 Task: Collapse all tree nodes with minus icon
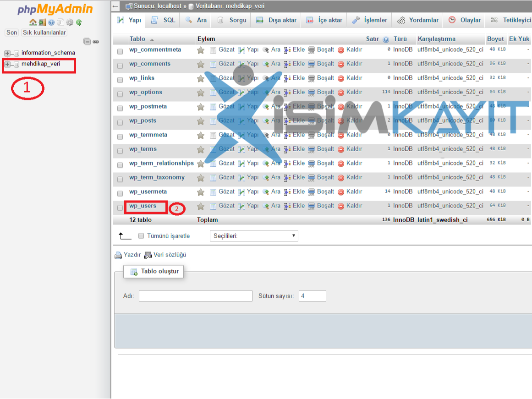(87, 41)
